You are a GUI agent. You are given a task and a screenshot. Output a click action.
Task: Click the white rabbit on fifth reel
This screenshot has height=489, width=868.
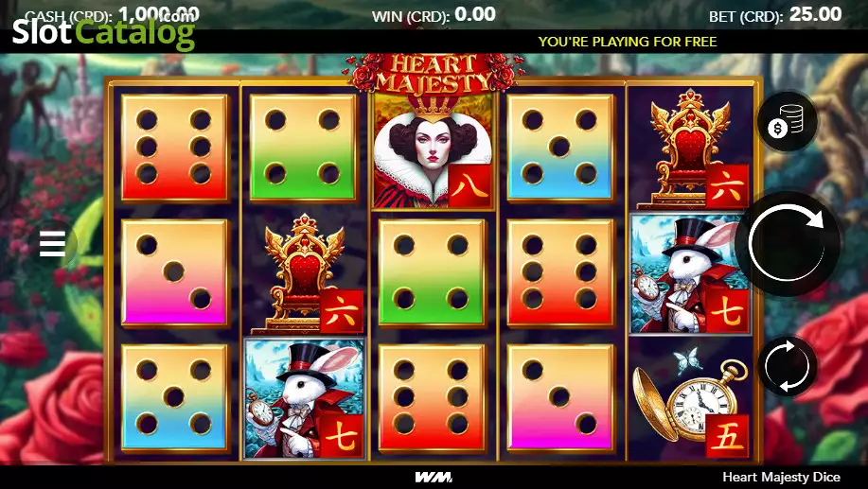pos(690,274)
